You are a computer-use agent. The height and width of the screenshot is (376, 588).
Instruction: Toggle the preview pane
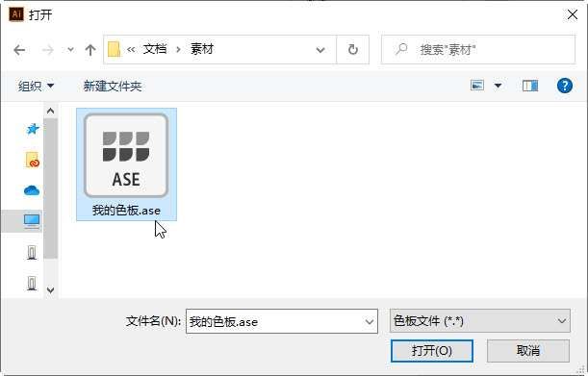530,86
